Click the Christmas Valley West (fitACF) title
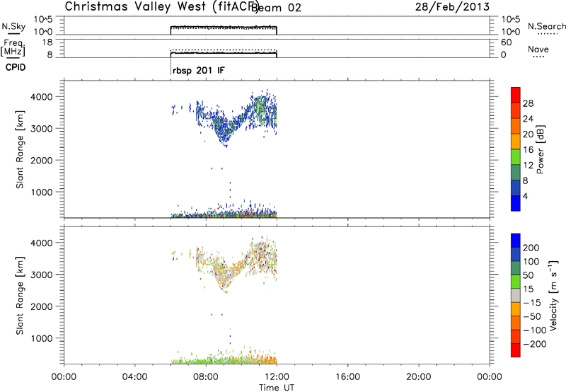Screen dimensions: 566x392 click(161, 7)
